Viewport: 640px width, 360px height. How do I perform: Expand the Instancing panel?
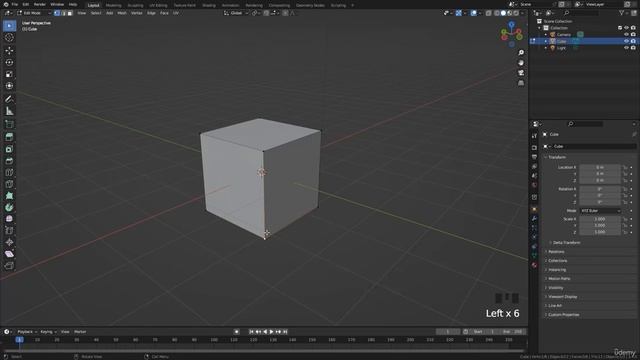[x=556, y=270]
